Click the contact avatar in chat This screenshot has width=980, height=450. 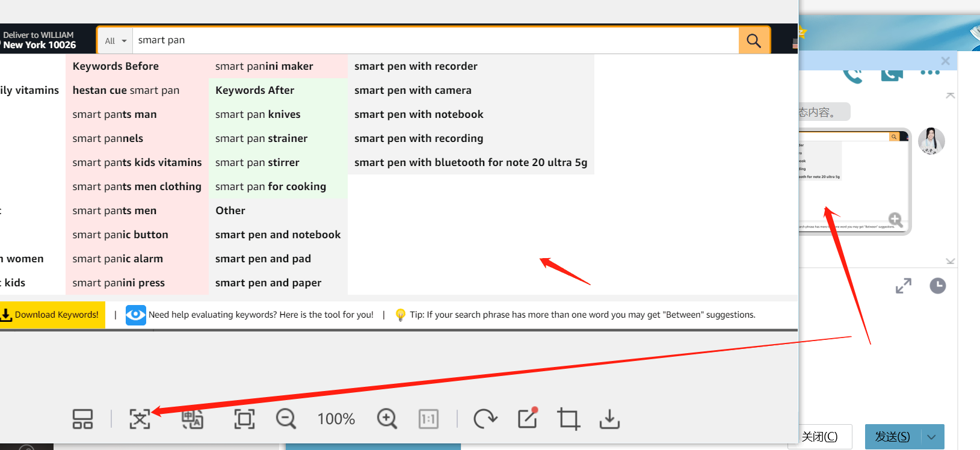click(931, 141)
